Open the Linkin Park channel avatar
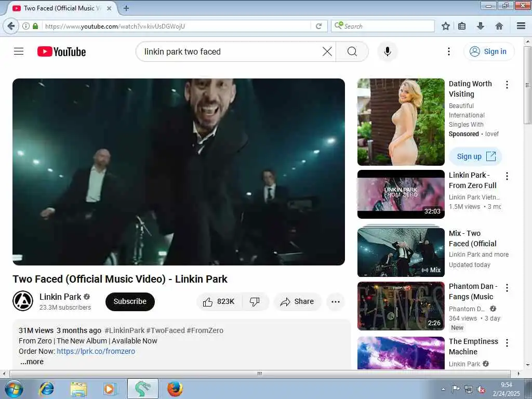Image resolution: width=532 pixels, height=399 pixels. click(23, 301)
